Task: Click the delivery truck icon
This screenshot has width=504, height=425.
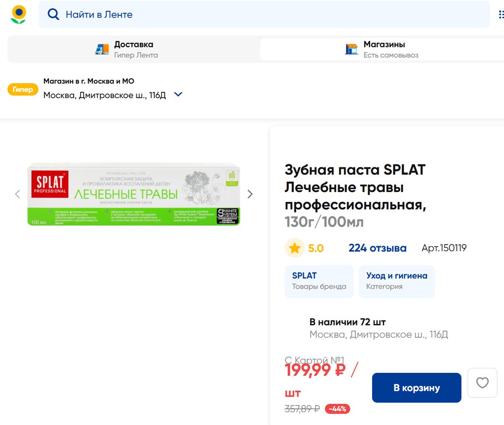Action: [102, 49]
